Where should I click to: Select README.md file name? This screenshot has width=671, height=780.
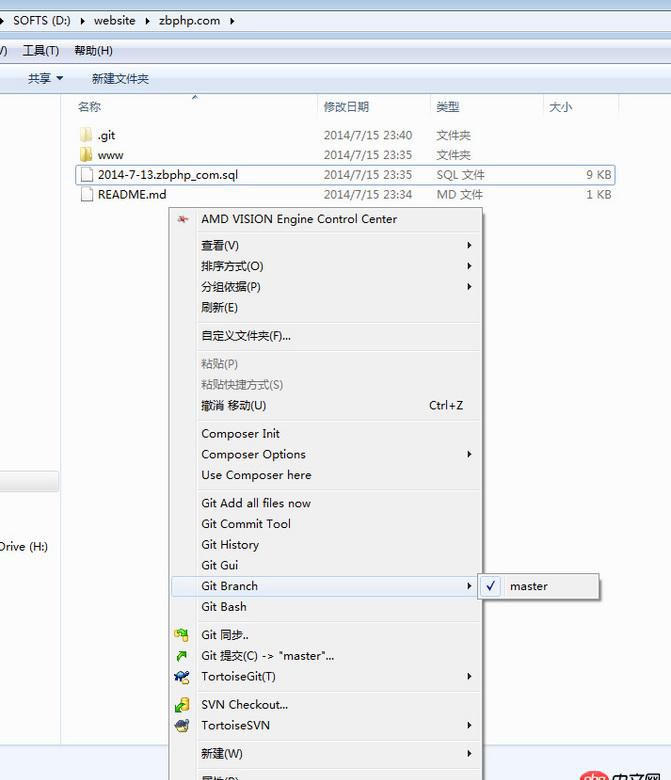[132, 195]
